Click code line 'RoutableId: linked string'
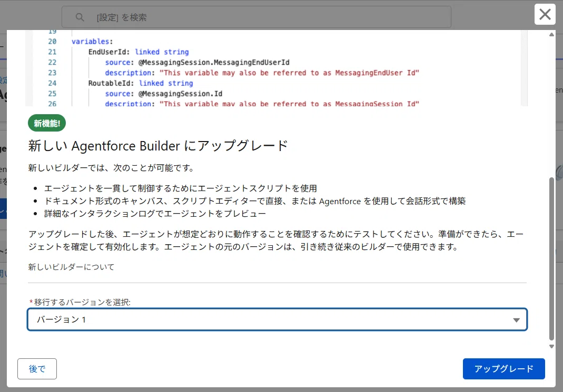The width and height of the screenshot is (563, 392). click(x=141, y=83)
